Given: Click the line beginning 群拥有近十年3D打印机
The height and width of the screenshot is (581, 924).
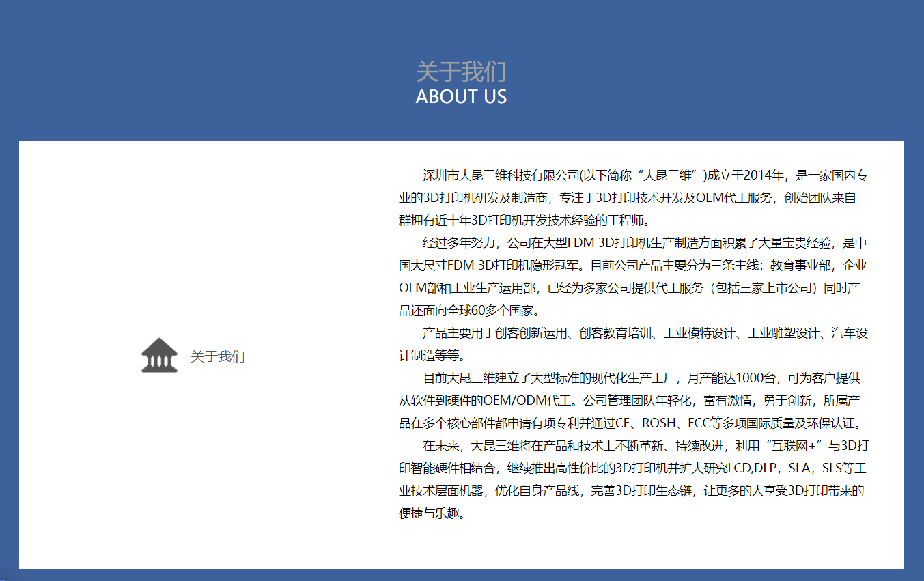Looking at the screenshot, I should [523, 221].
